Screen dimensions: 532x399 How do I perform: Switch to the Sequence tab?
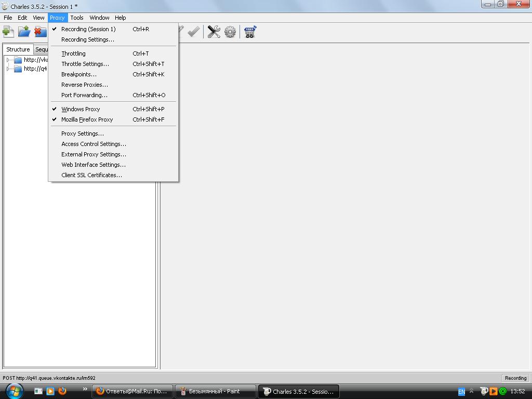41,49
